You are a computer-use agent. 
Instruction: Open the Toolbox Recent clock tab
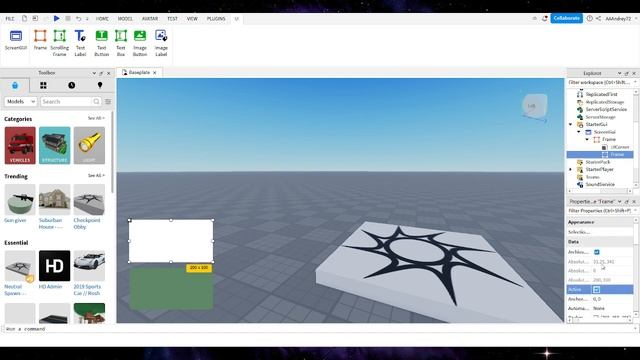(72, 85)
